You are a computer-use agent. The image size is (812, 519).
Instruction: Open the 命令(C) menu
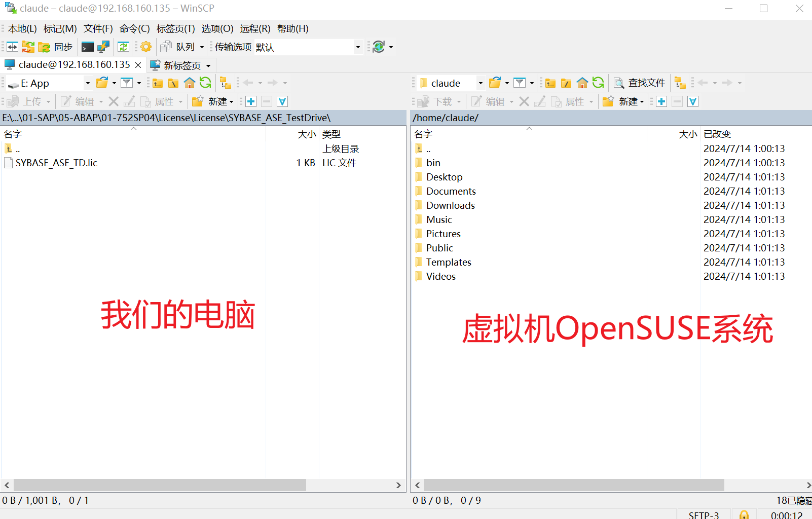click(134, 29)
